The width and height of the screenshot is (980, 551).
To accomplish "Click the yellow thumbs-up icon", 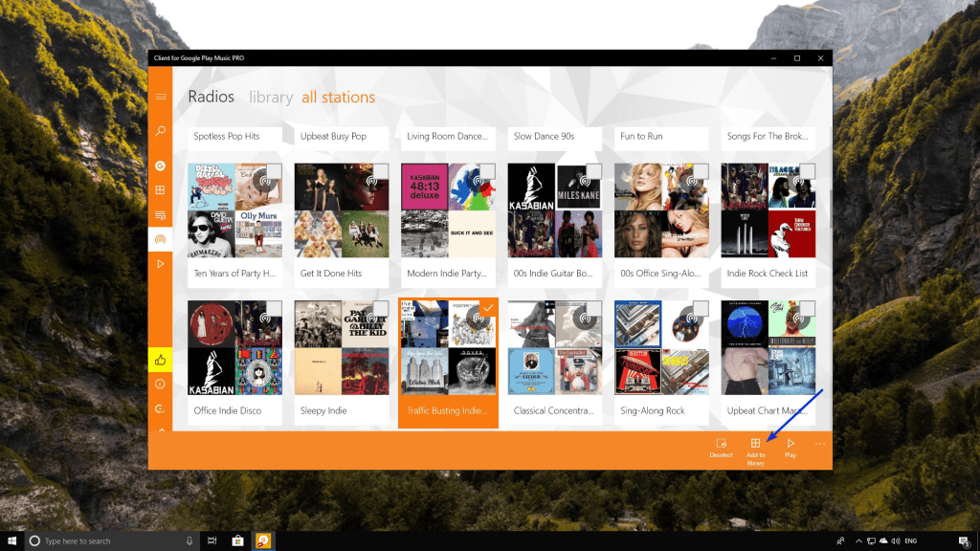I will (x=160, y=360).
